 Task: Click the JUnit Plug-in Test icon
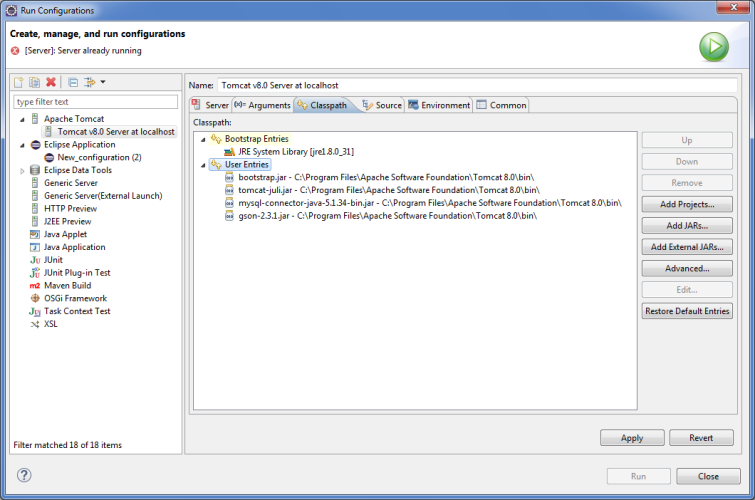click(35, 273)
